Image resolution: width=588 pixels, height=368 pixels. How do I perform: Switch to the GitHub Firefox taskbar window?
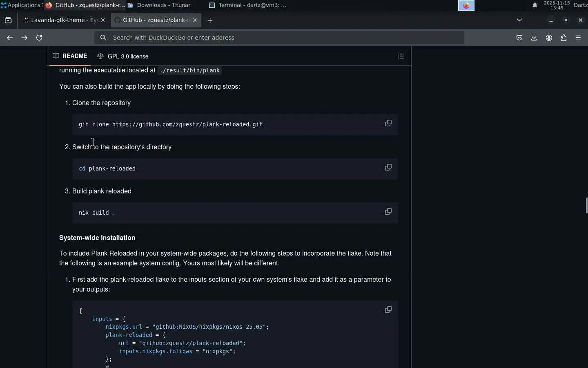pyautogui.click(x=85, y=5)
